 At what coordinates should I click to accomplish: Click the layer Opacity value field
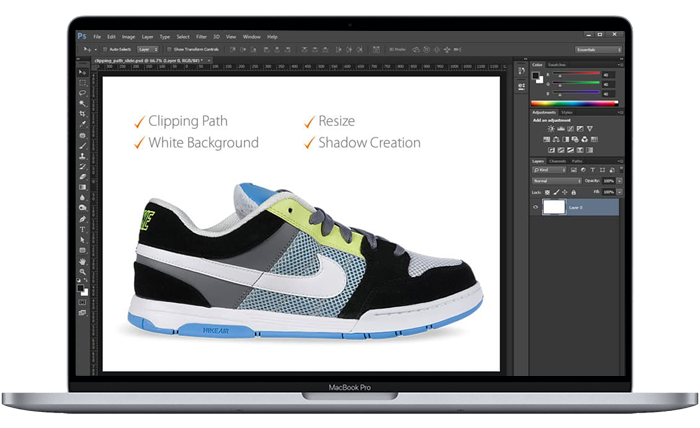[609, 181]
